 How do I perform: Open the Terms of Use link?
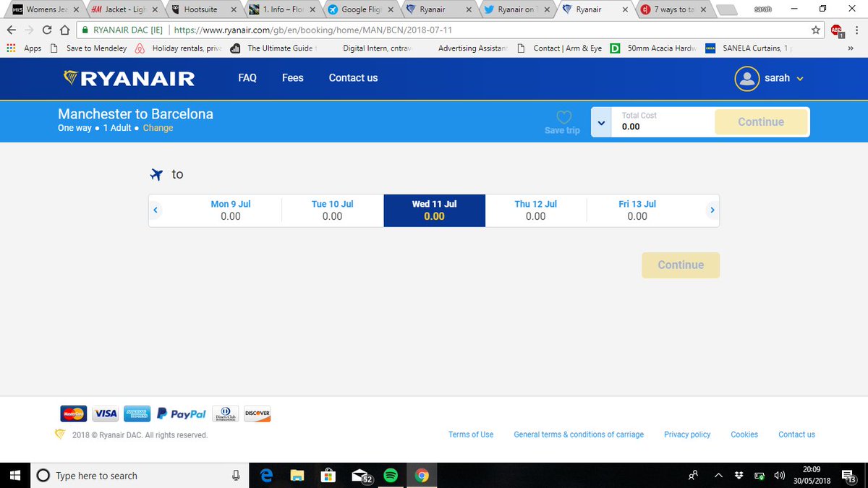(x=471, y=435)
